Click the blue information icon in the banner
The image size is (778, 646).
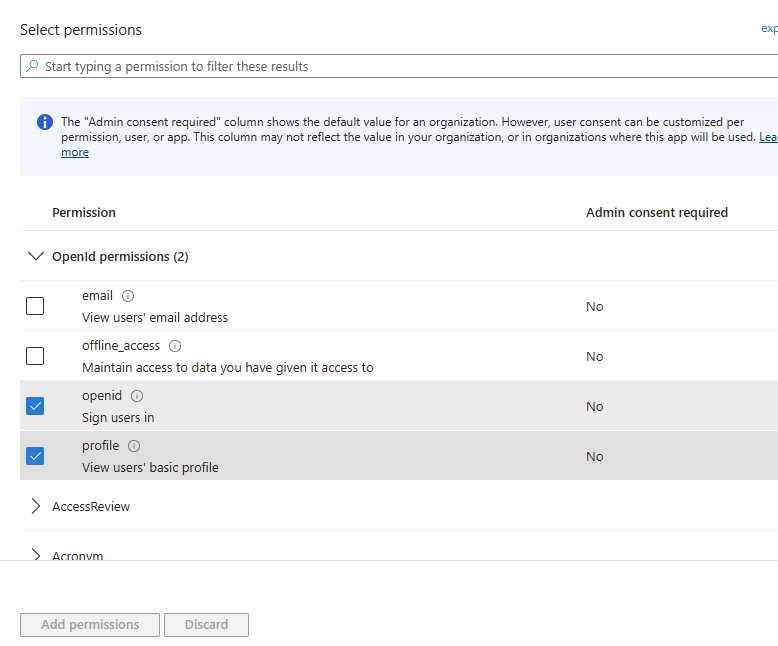click(45, 122)
